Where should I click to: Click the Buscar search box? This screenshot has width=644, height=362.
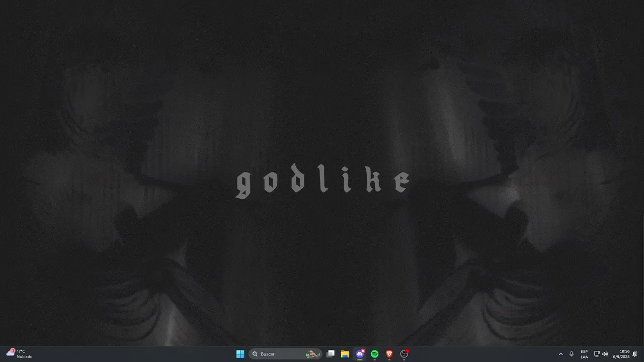285,354
